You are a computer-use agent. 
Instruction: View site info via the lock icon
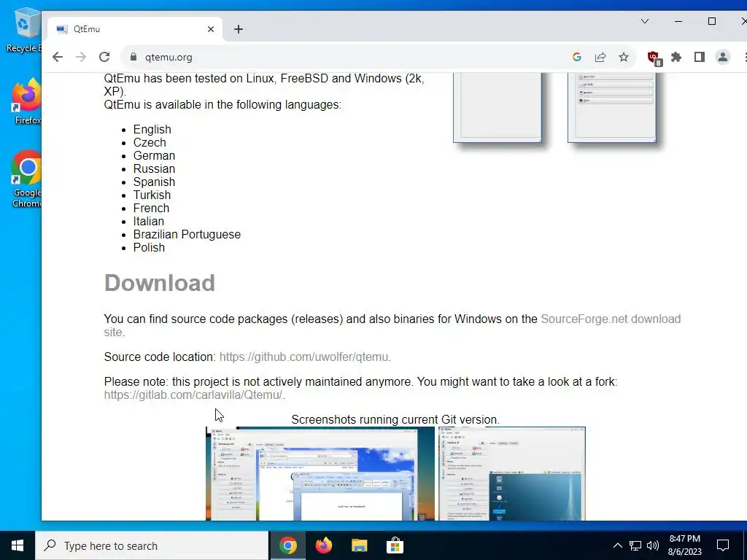(133, 57)
